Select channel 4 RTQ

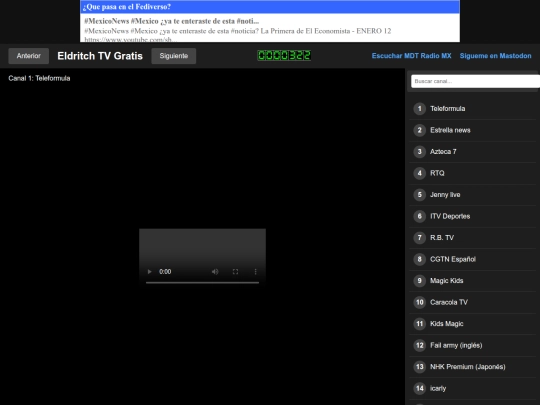click(x=472, y=173)
